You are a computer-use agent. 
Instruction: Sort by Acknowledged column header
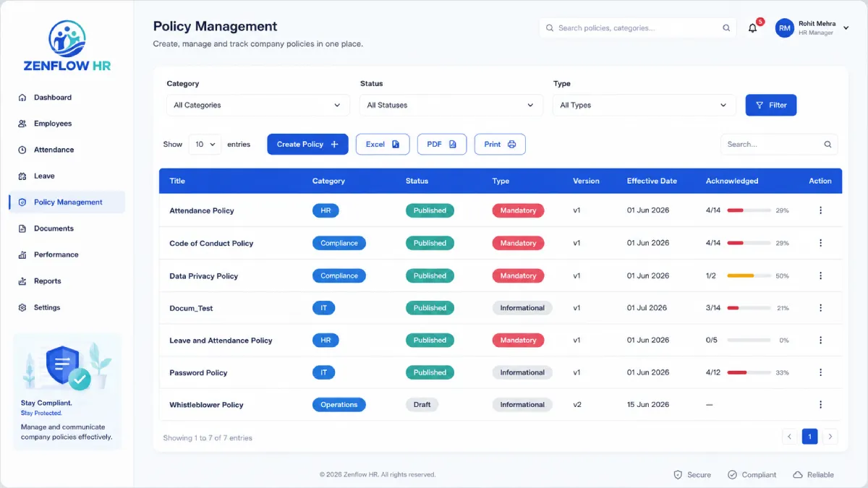click(732, 181)
